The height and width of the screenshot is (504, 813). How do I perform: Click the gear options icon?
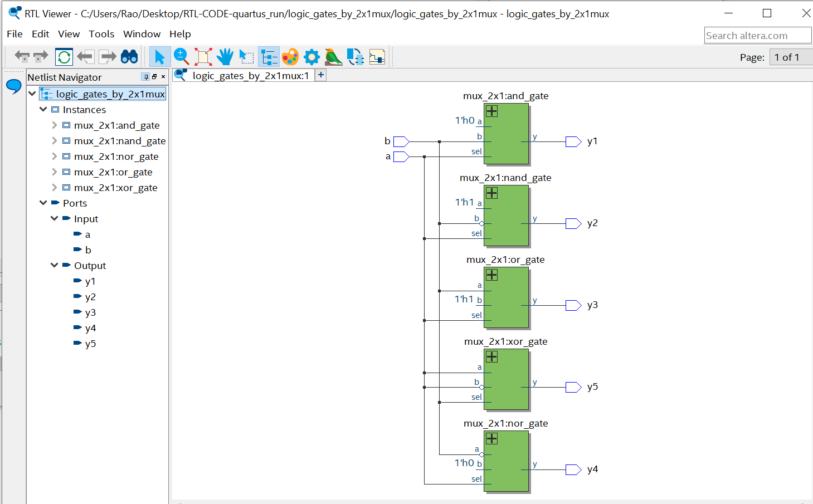point(312,57)
